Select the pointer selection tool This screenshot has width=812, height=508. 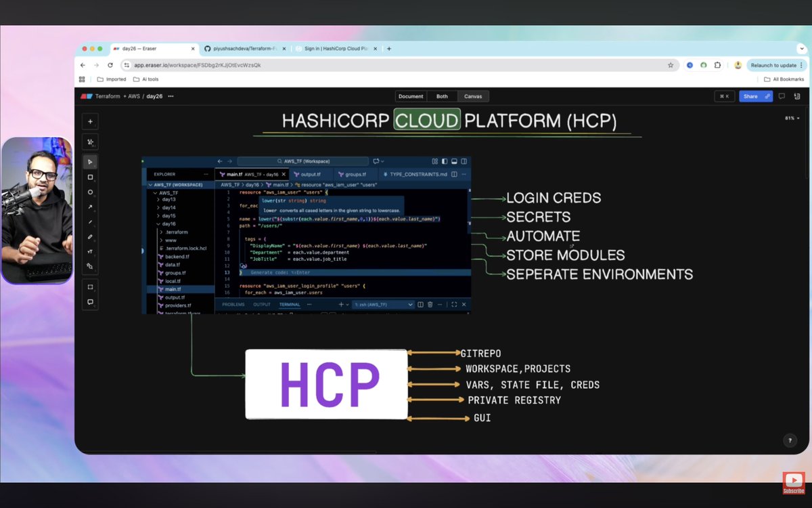pyautogui.click(x=91, y=162)
